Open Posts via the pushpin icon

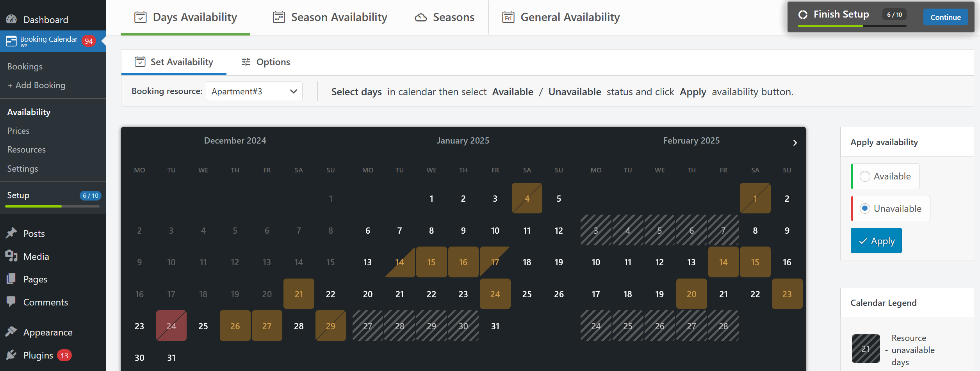(11, 233)
